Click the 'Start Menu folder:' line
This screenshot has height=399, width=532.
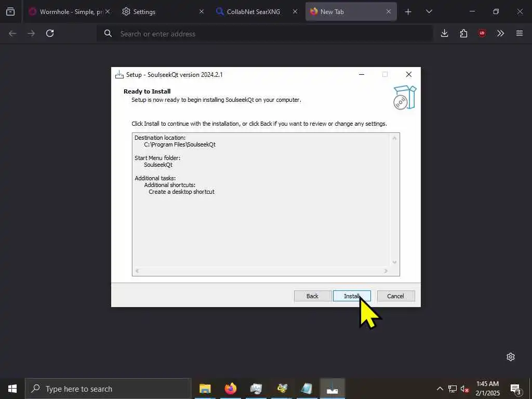[x=157, y=158]
